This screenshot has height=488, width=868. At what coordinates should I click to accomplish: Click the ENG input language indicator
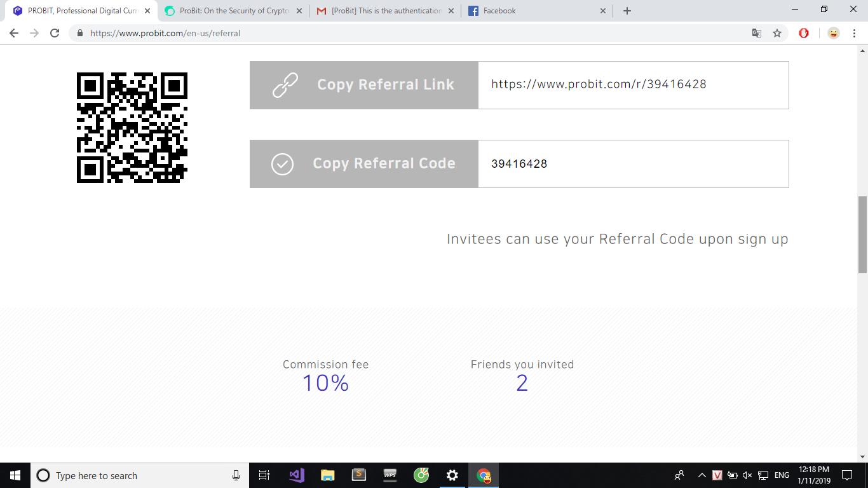[782, 475]
